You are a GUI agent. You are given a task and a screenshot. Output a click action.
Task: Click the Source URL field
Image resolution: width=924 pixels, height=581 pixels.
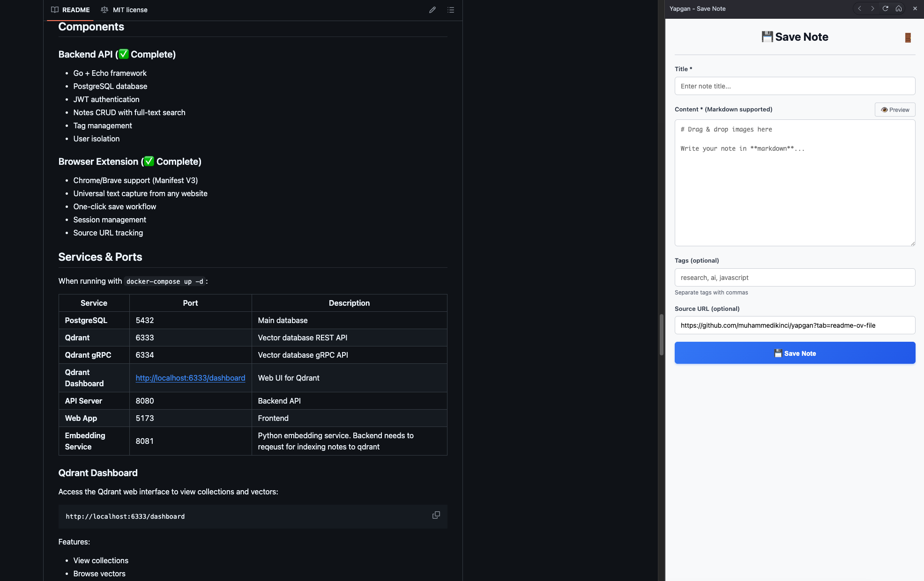795,325
